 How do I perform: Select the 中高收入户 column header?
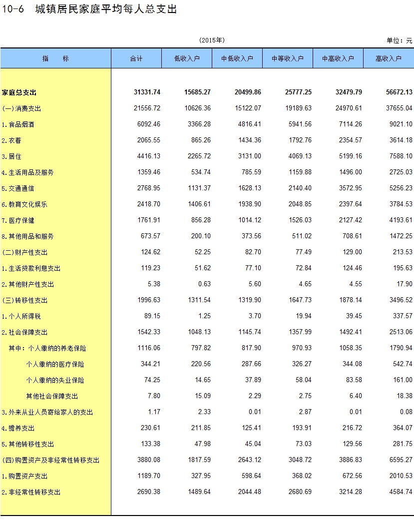[x=338, y=58]
